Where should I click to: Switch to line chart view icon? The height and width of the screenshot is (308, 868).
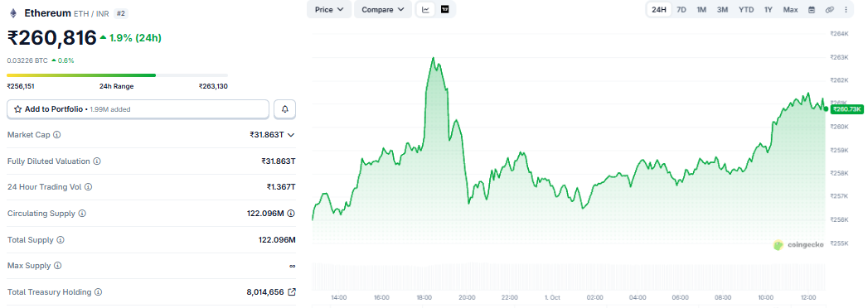(x=425, y=9)
